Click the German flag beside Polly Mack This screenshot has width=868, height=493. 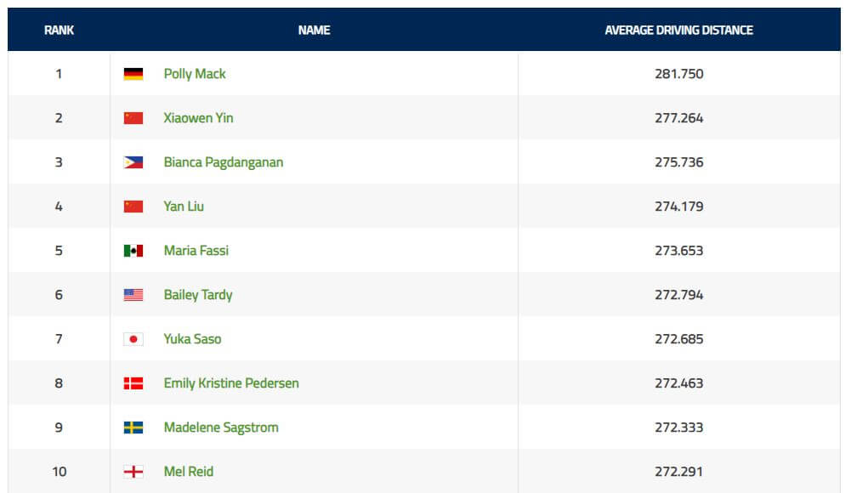click(133, 74)
